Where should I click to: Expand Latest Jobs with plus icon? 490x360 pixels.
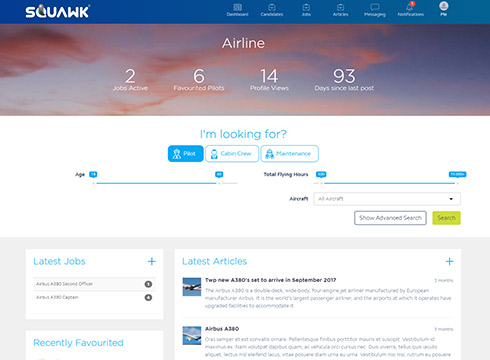point(152,261)
